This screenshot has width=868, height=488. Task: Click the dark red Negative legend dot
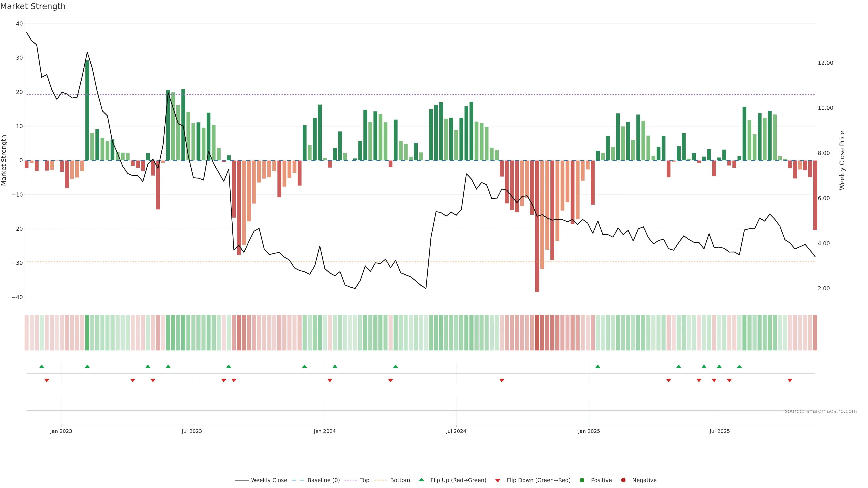click(623, 480)
